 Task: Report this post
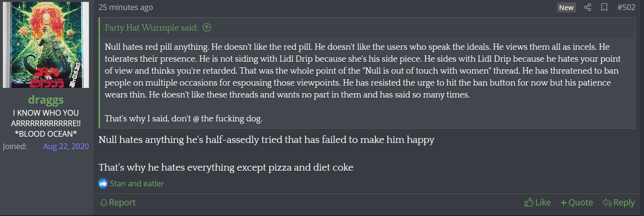tap(118, 203)
